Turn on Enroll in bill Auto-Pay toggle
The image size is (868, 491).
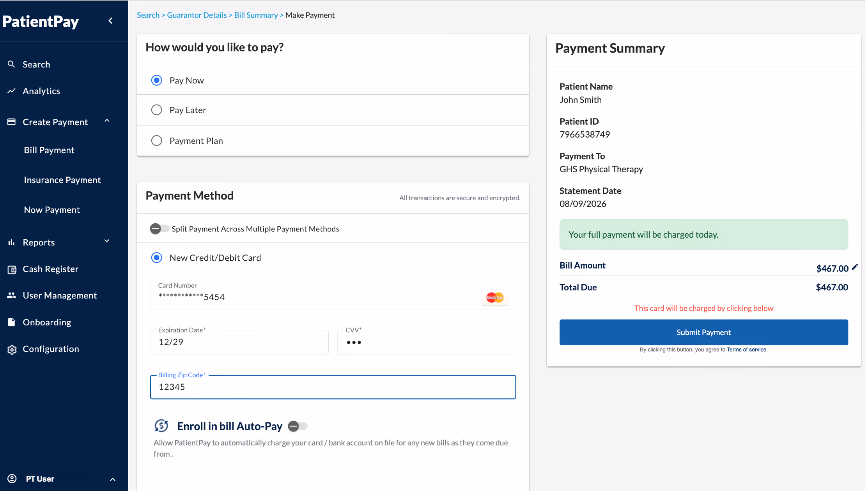tap(298, 426)
